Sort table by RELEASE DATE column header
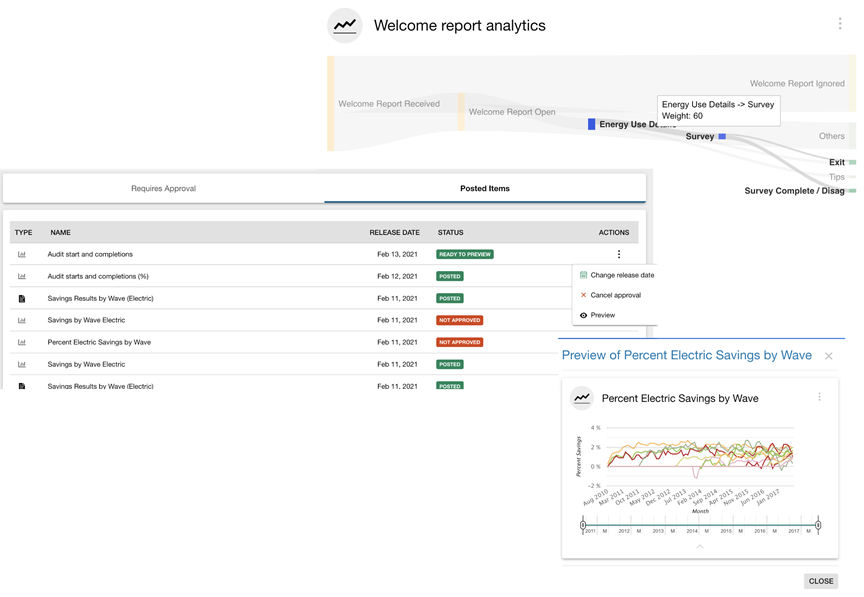The height and width of the screenshot is (597, 864). coord(395,233)
